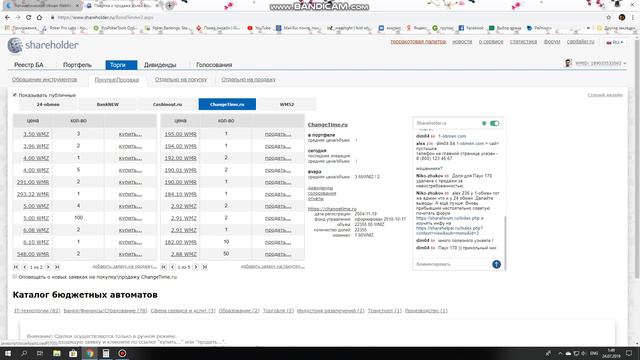This screenshot has width=640, height=360.
Task: Select the WM52 instrument tab
Action: click(287, 104)
